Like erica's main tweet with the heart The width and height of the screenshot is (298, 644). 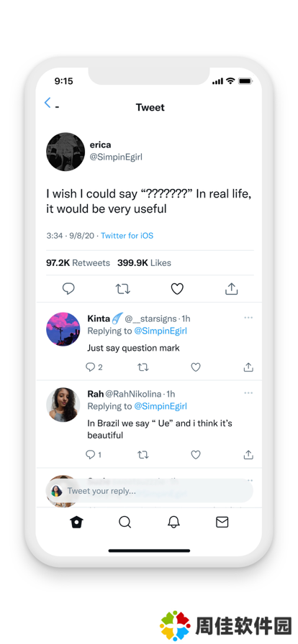[x=177, y=289]
